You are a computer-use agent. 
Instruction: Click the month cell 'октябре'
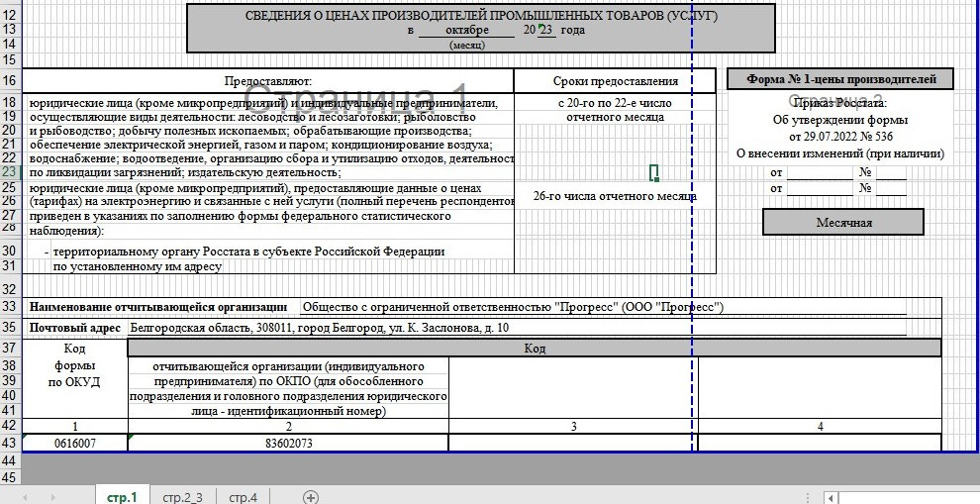(467, 30)
